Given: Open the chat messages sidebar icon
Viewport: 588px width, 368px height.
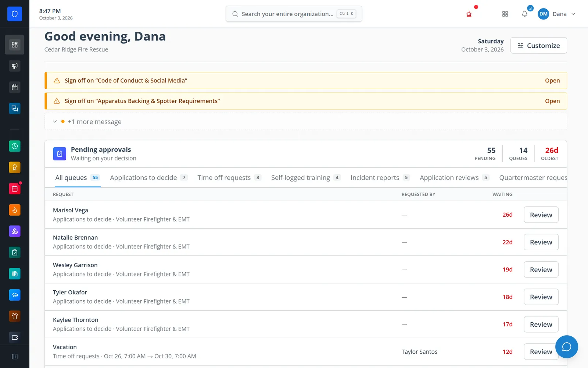Looking at the screenshot, I should [15, 109].
